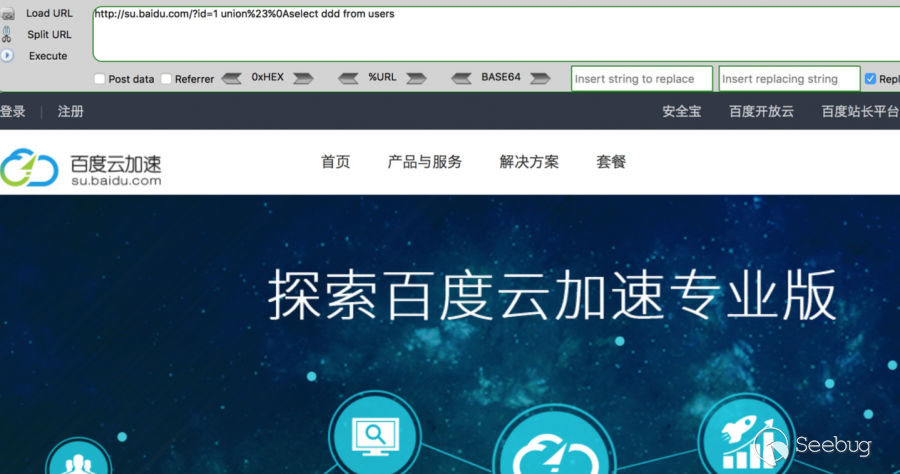
Task: Click into the URL text area
Action: pos(496,34)
